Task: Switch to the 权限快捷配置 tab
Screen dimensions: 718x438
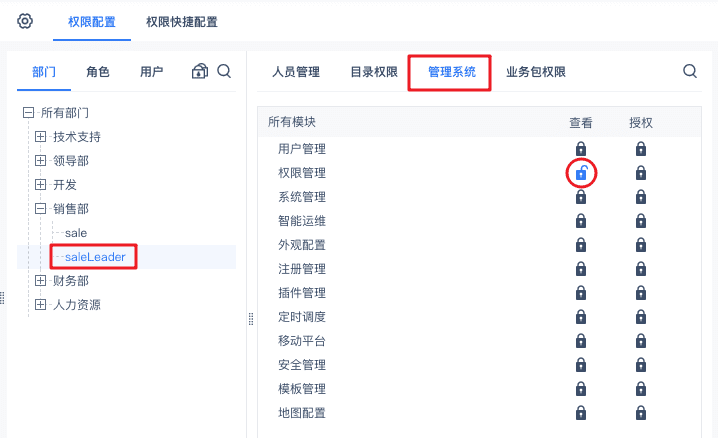Action: (182, 21)
